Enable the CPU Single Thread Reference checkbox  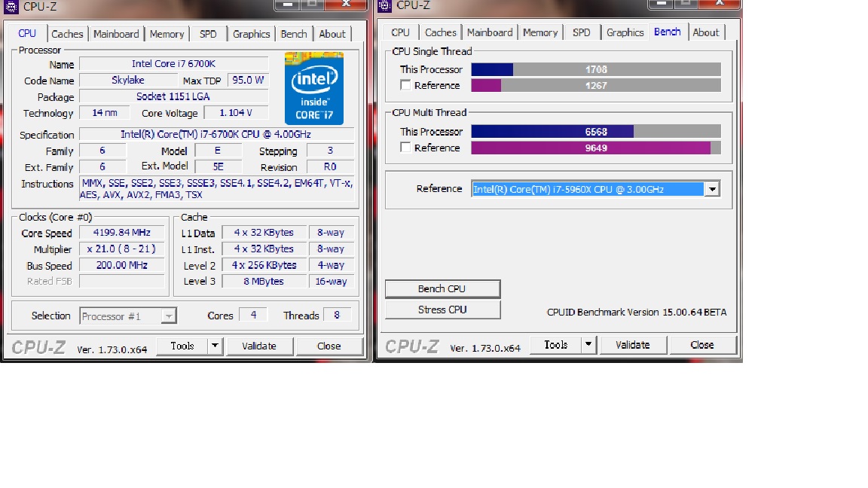pos(406,85)
